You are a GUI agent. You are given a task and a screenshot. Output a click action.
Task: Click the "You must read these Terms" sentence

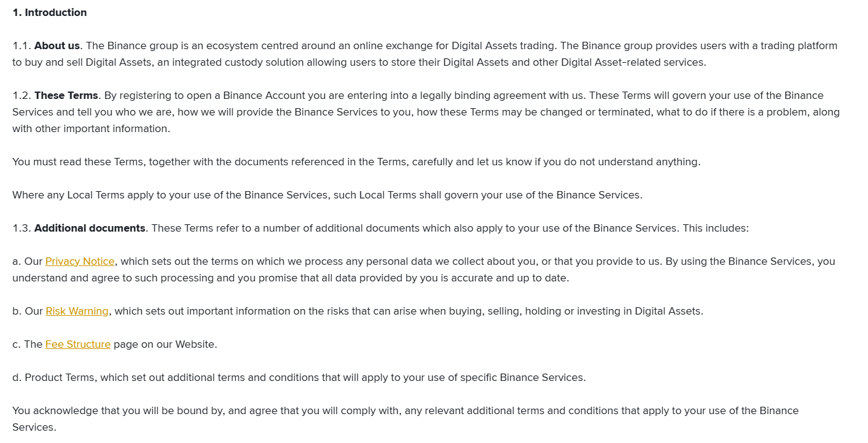(356, 162)
